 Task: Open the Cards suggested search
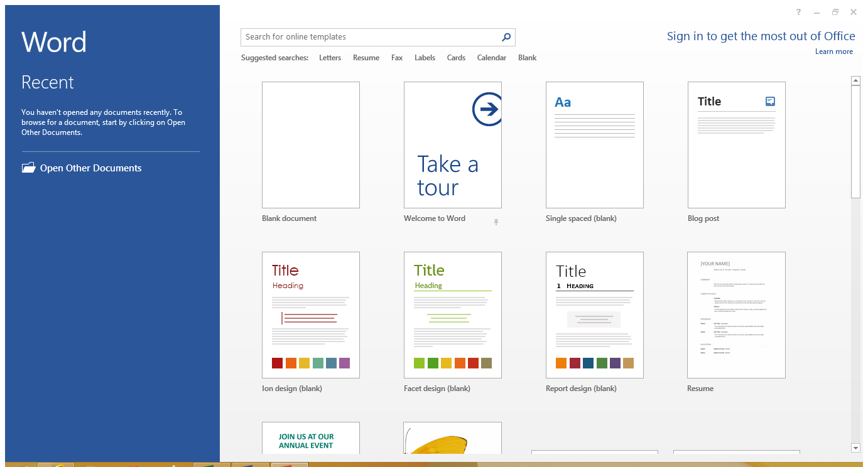click(456, 58)
